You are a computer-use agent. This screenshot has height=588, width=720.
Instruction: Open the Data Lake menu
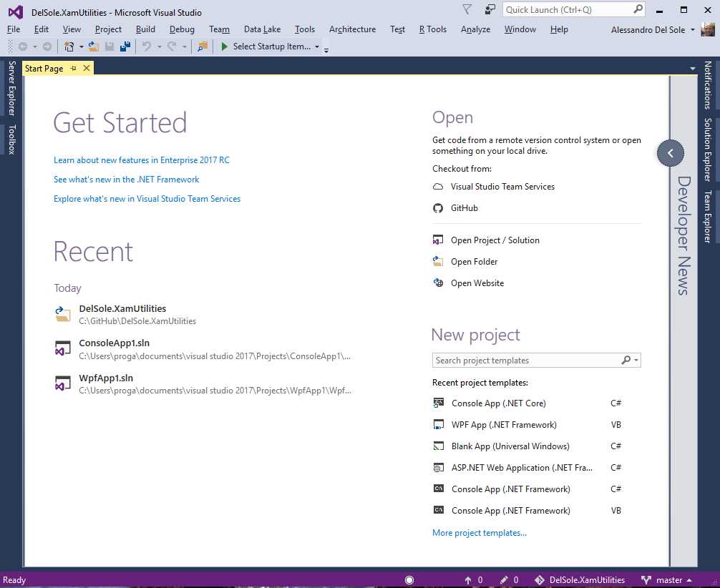click(262, 29)
